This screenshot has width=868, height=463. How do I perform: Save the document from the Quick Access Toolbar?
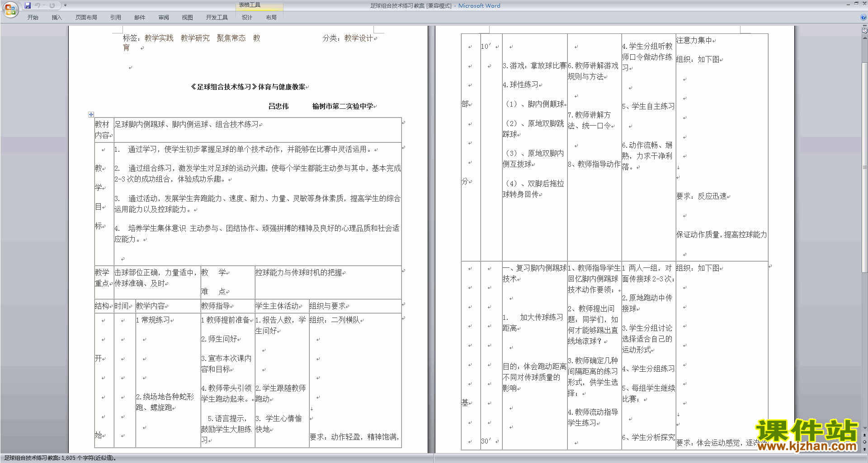pos(28,5)
